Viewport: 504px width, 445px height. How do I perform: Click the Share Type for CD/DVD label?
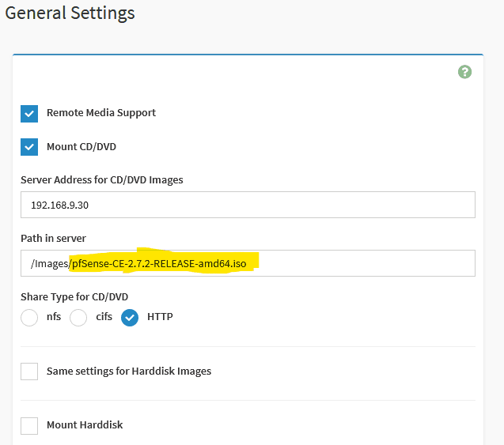(74, 297)
